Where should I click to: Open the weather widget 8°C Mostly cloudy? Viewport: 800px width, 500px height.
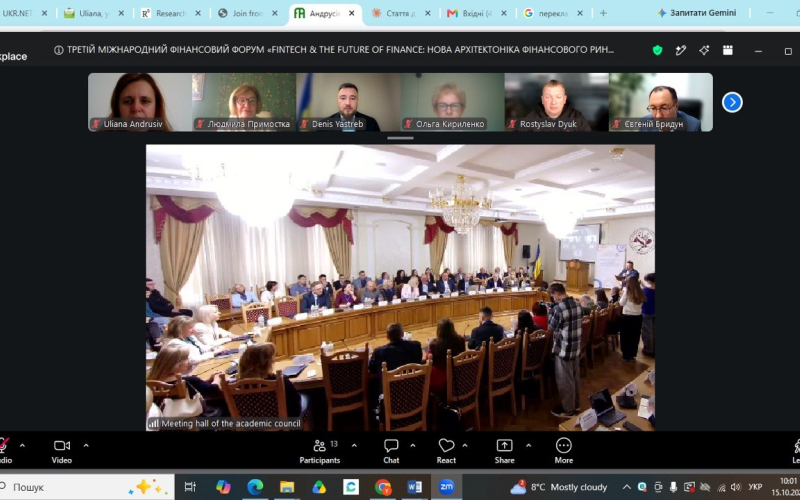pos(559,487)
